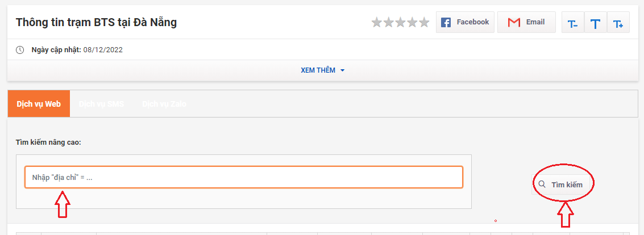Focus the "địa chỉ" search input field

[244, 177]
